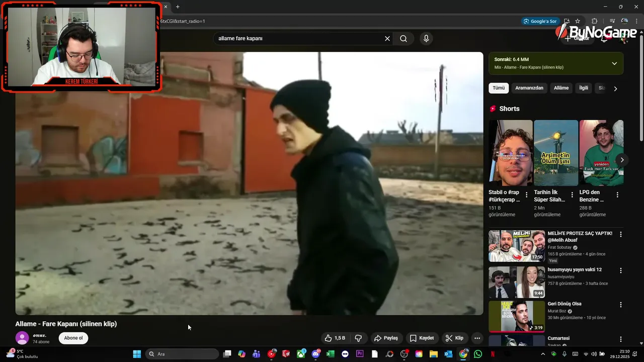Open Discord from the taskbar
Image resolution: width=644 pixels, height=362 pixels.
coord(315,354)
